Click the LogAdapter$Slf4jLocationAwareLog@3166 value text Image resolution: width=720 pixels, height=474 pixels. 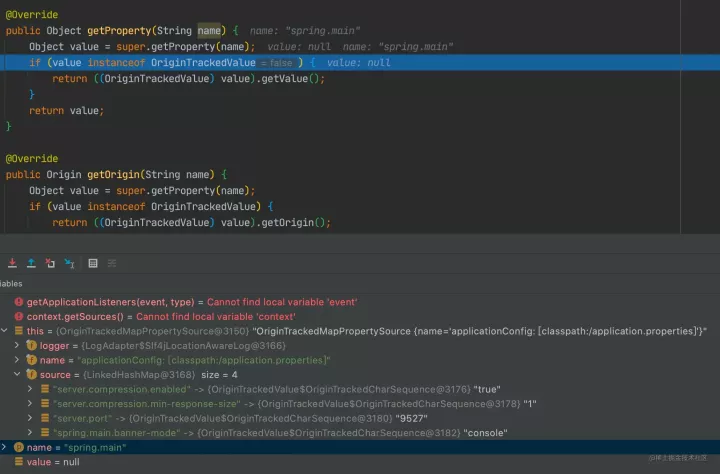point(184,345)
